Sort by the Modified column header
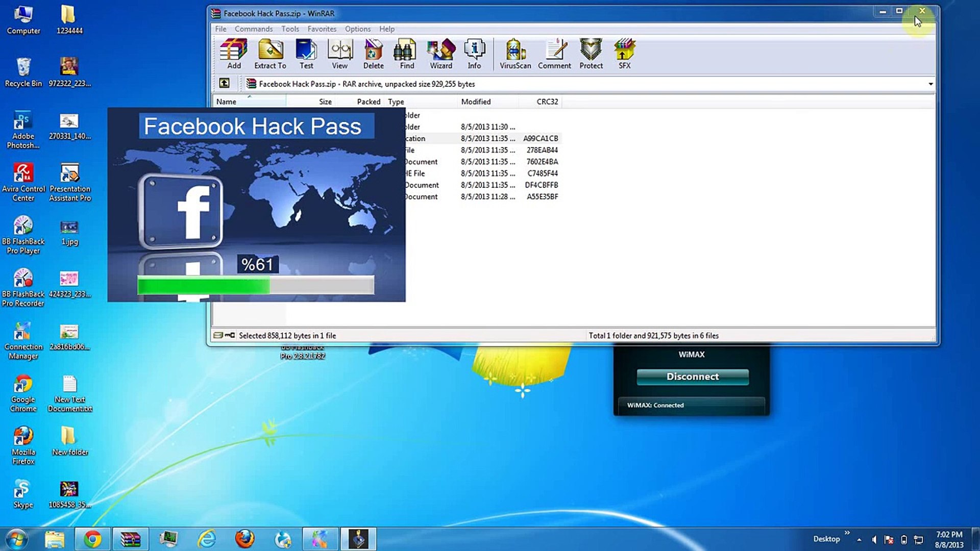Image resolution: width=980 pixels, height=551 pixels. coord(488,102)
